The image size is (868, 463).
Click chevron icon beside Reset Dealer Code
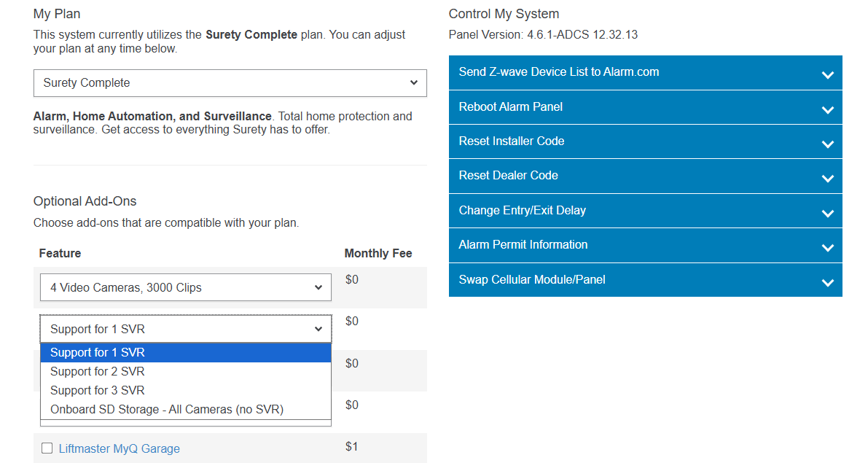[827, 179]
